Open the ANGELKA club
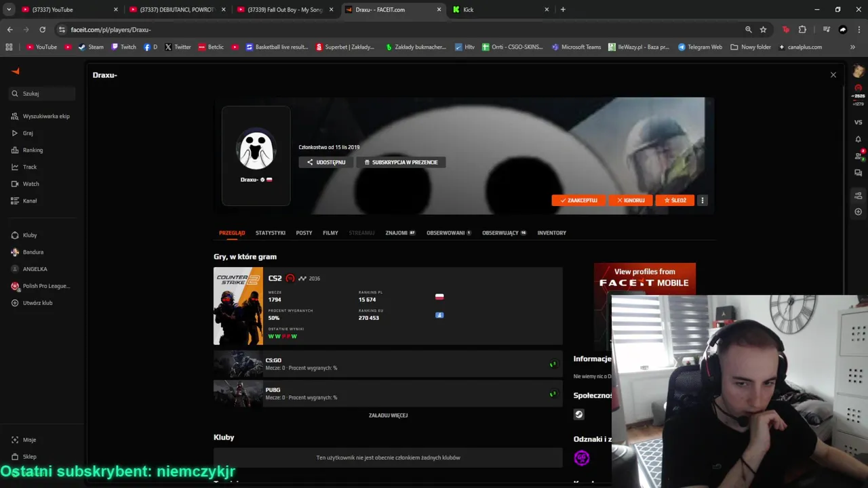 pos(29,269)
